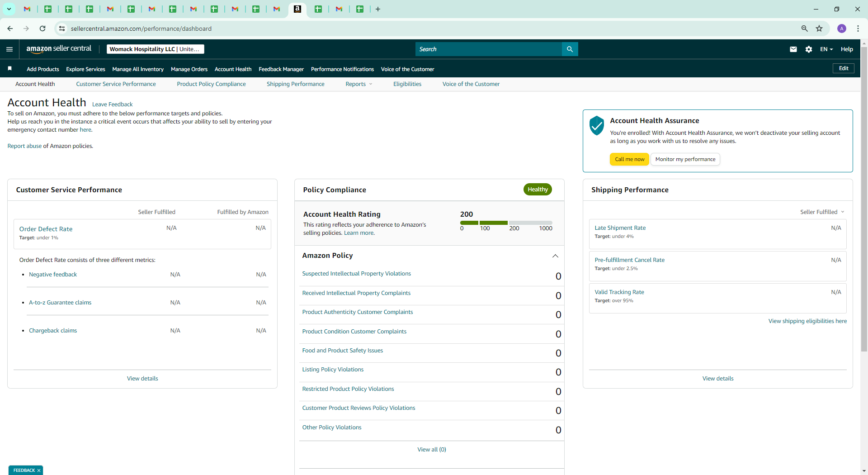This screenshot has width=868, height=475.
Task: Click the browser address bar URL
Action: pos(141,28)
